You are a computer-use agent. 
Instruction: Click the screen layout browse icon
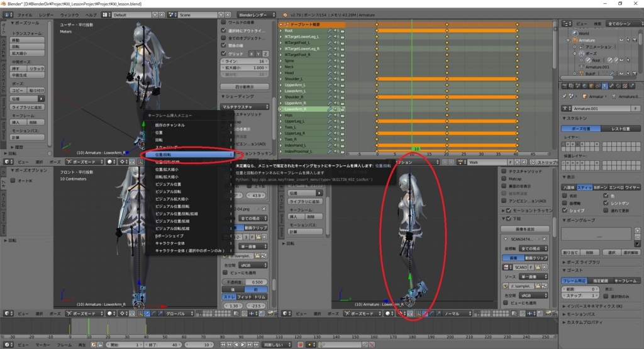pyautogui.click(x=106, y=15)
